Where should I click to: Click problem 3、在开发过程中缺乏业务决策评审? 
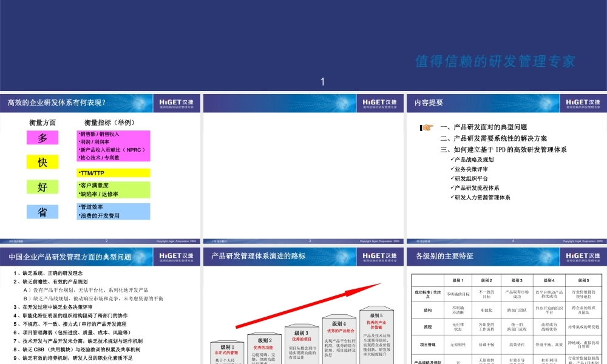(53, 307)
